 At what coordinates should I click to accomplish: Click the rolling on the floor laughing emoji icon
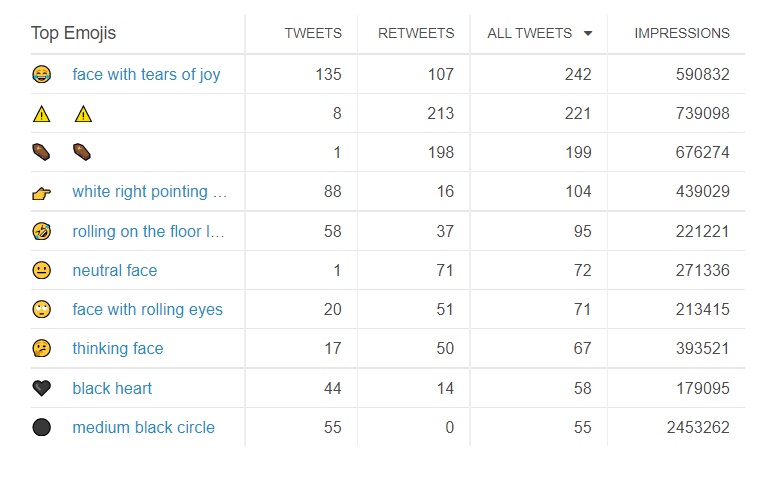[42, 232]
